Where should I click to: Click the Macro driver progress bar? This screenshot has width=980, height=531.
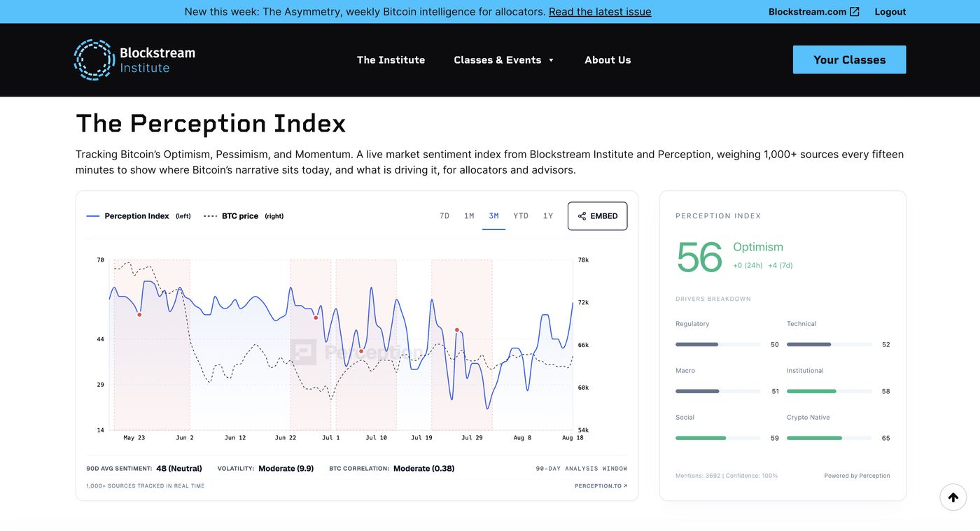pos(717,391)
